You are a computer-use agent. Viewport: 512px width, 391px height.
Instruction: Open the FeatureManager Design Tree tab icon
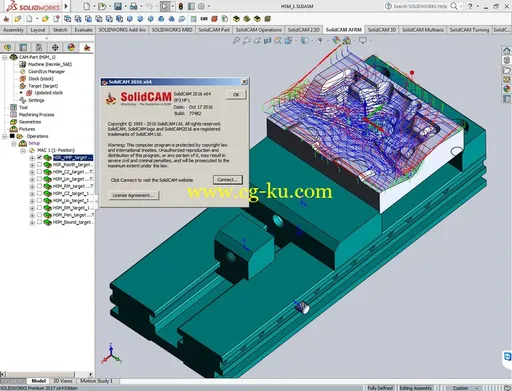(7, 47)
